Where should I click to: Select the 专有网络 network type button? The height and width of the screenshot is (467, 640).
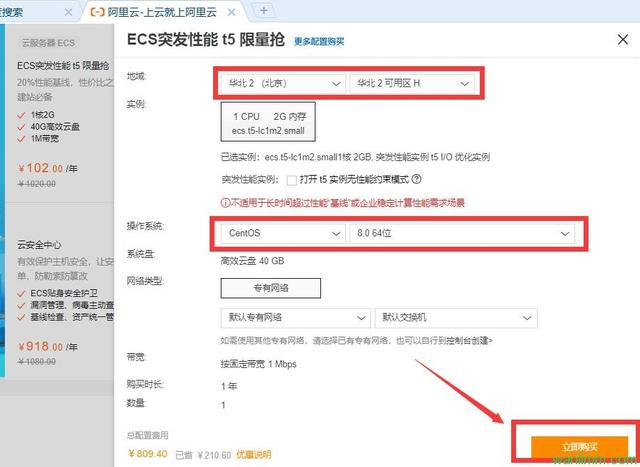click(271, 288)
